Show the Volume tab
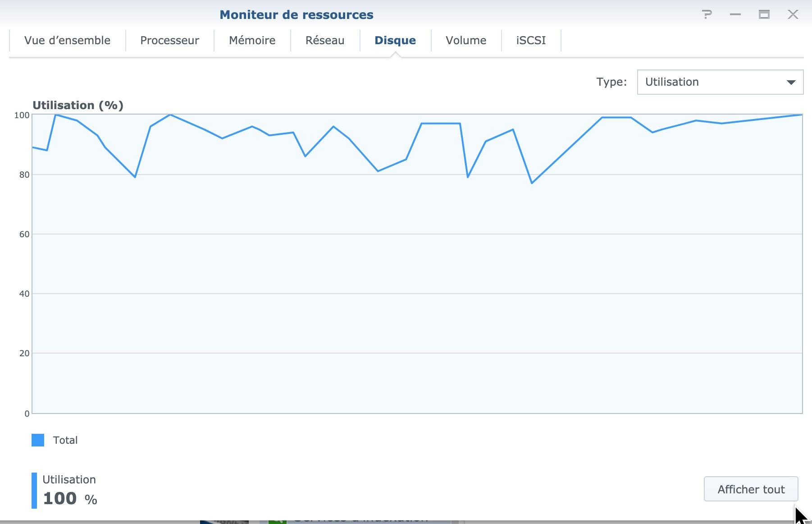 (x=466, y=41)
